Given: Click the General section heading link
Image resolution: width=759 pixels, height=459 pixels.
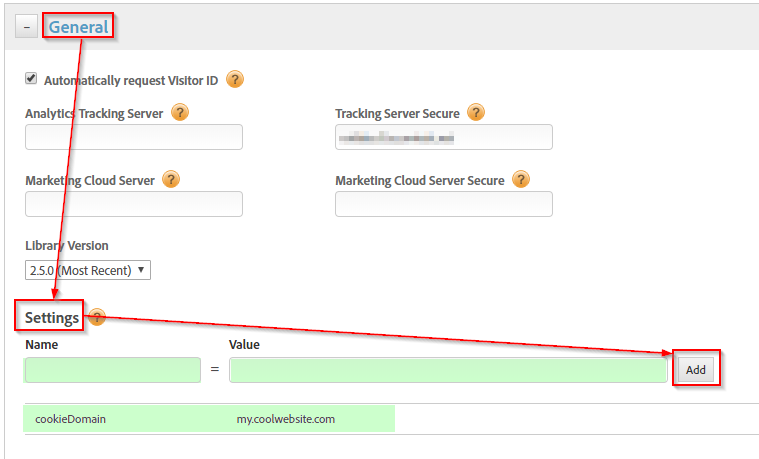Looking at the screenshot, I should (78, 27).
